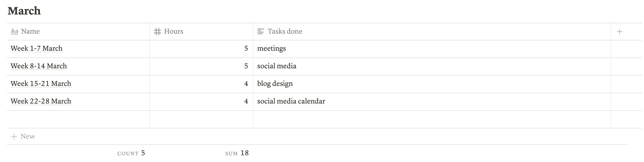The height and width of the screenshot is (162, 644).
Task: Open the SUM calculation under Hours
Action: [x=237, y=153]
